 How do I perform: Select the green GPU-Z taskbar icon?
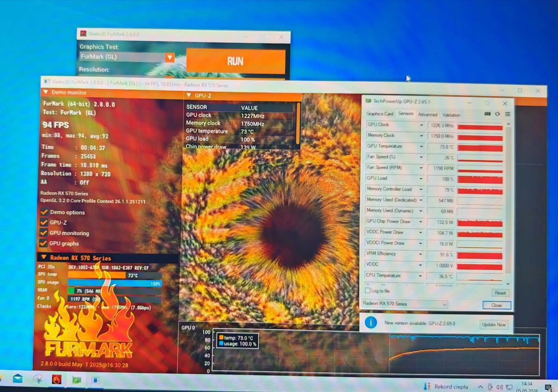(77, 380)
